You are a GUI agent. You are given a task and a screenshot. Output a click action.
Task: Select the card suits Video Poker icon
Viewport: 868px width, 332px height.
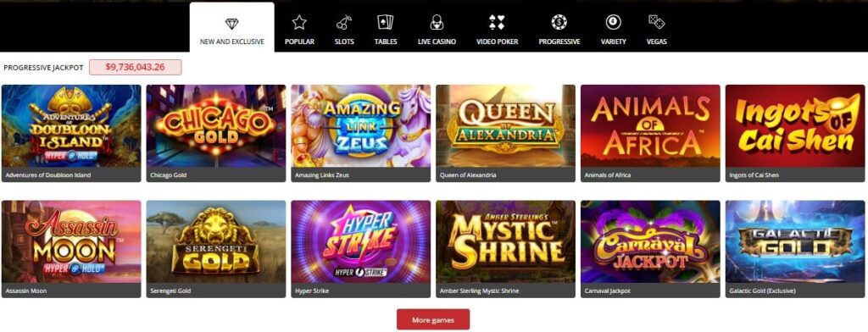[x=497, y=22]
